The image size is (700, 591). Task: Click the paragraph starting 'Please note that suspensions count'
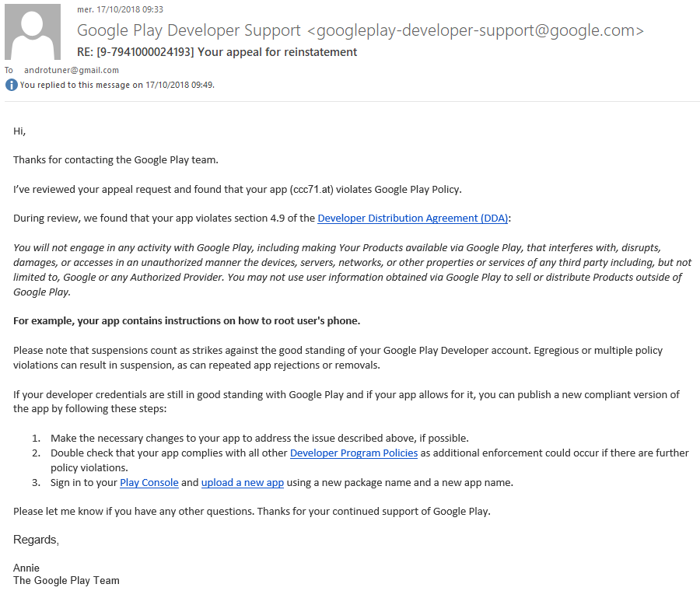(x=338, y=358)
